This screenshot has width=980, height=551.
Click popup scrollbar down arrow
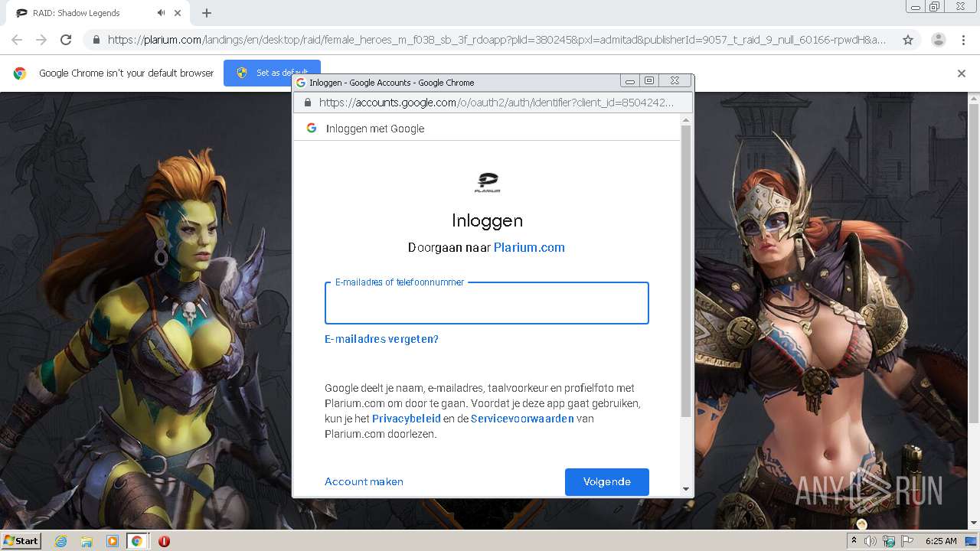686,489
